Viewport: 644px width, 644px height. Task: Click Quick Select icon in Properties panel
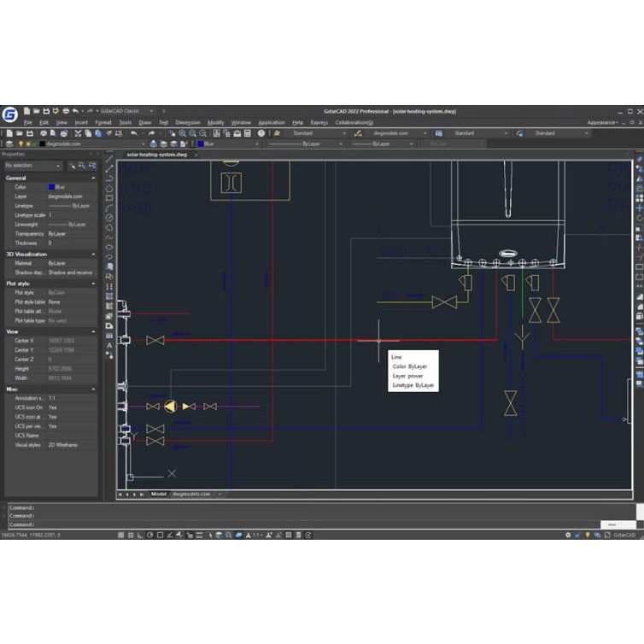[x=92, y=166]
